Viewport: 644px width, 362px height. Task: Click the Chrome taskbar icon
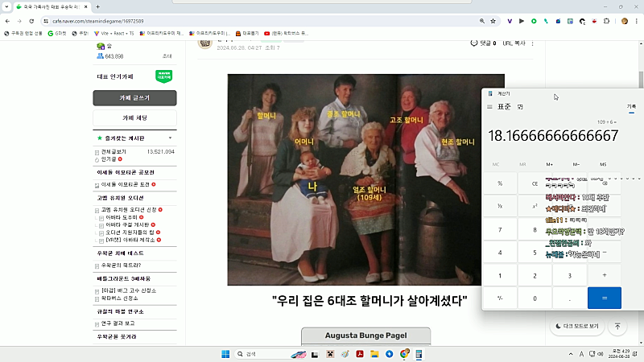coord(405,354)
